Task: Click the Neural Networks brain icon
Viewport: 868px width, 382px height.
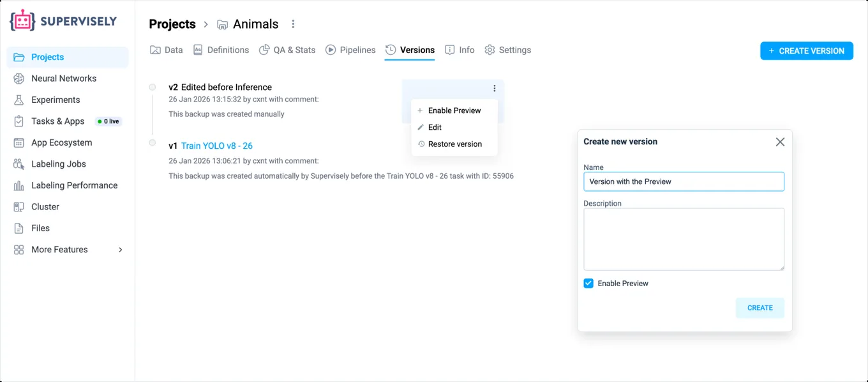Action: [x=19, y=79]
